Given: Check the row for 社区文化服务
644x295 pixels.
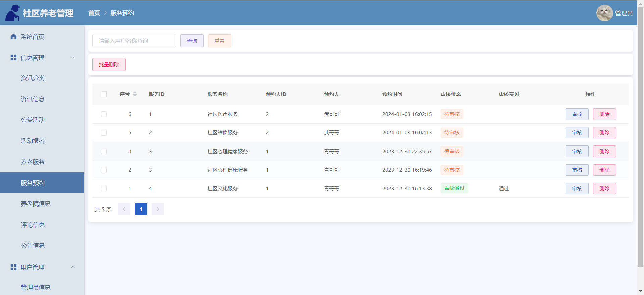Looking at the screenshot, I should tap(104, 189).
